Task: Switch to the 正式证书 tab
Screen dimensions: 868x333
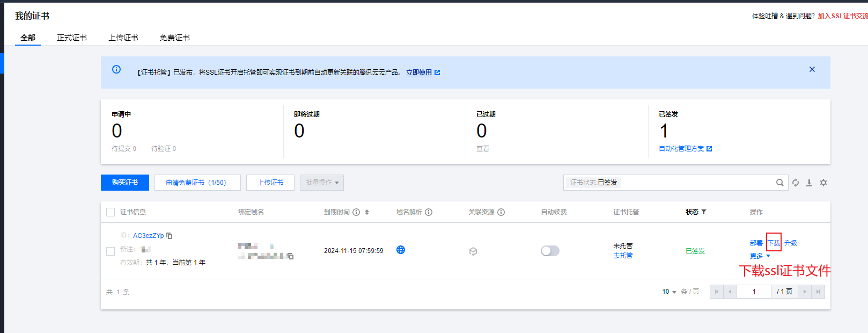Action: click(72, 38)
